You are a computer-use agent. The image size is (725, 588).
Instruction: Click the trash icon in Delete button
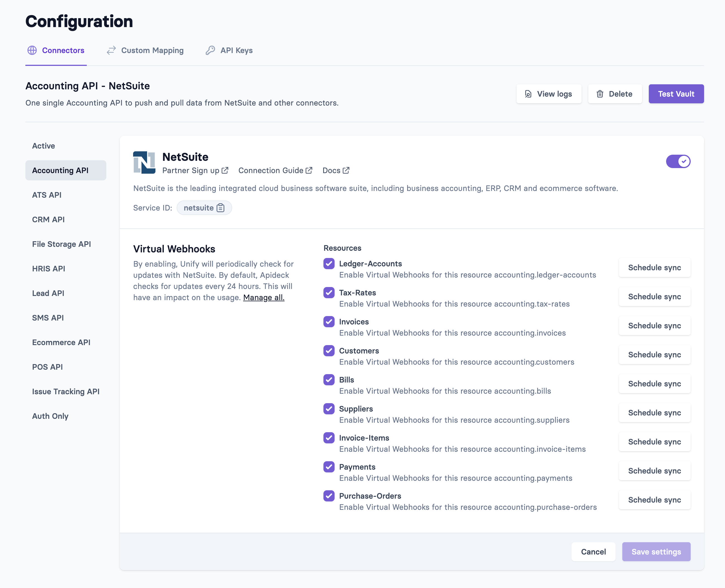[600, 94]
